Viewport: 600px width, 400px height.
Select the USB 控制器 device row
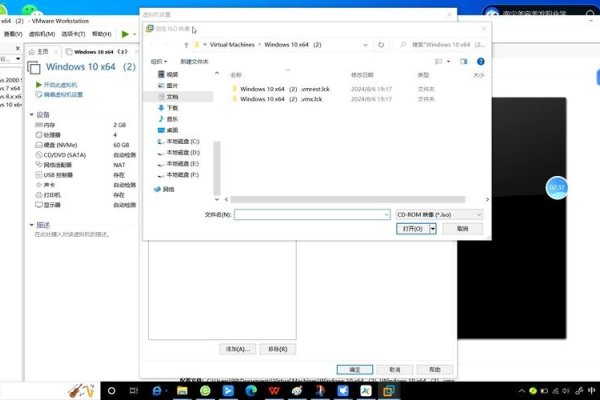(x=86, y=175)
